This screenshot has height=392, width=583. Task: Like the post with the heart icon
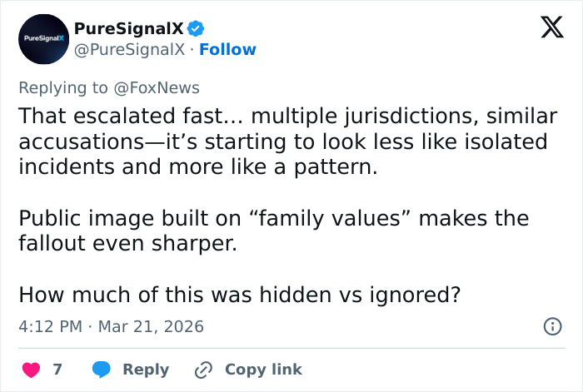pos(31,369)
